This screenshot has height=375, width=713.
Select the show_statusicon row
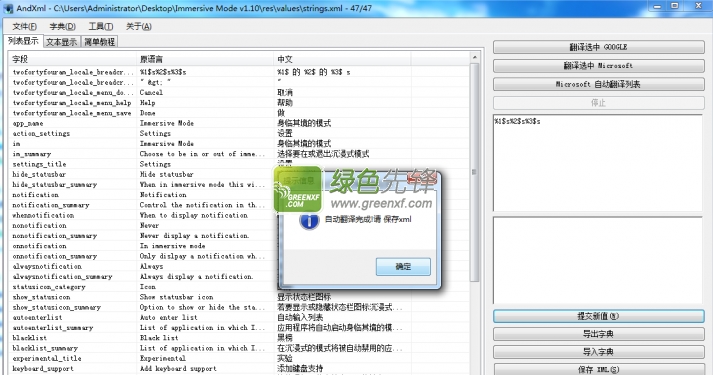coord(239,297)
